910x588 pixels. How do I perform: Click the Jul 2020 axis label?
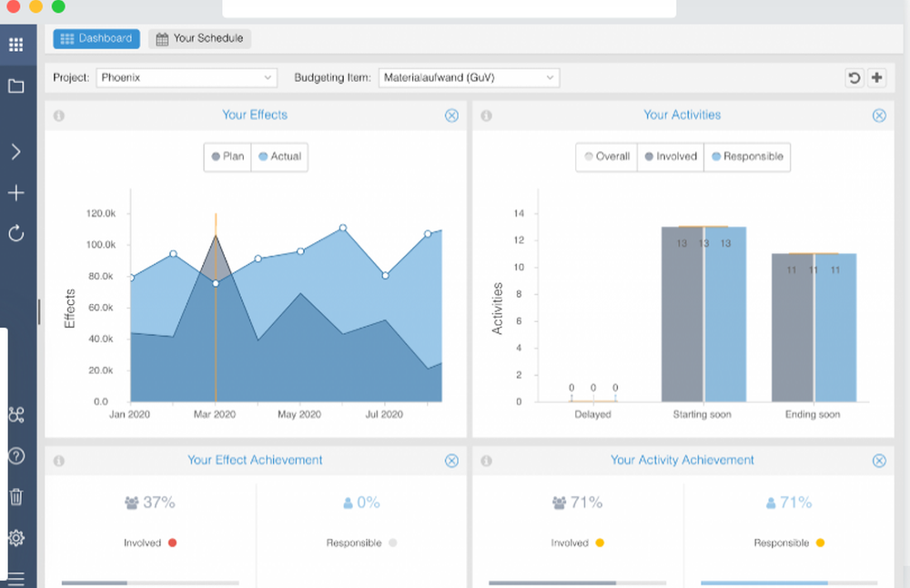[x=384, y=414]
